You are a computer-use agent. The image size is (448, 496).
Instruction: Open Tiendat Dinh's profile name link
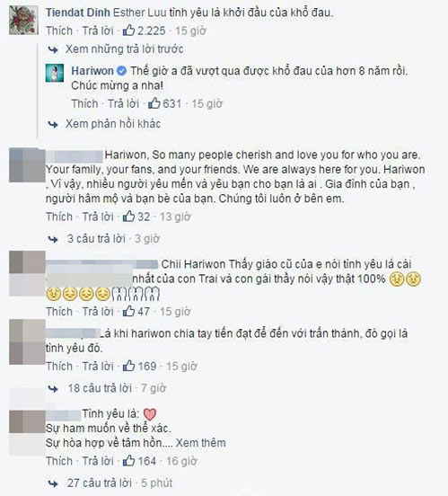78,13
